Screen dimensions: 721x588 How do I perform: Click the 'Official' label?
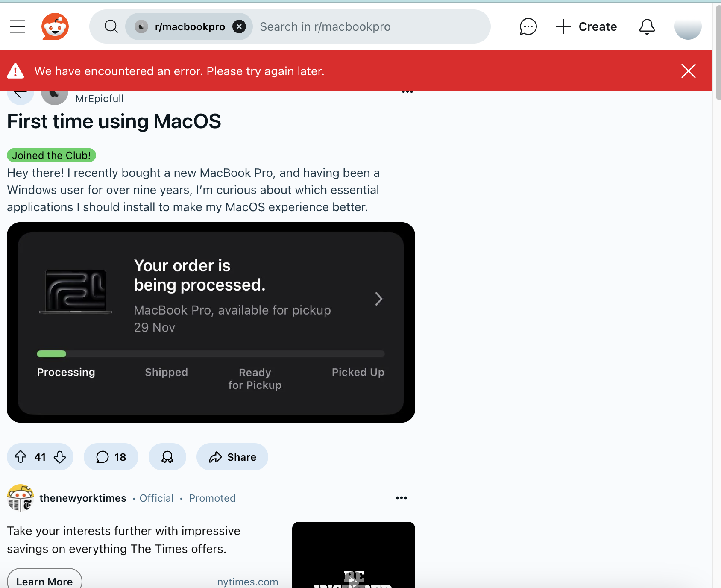156,498
